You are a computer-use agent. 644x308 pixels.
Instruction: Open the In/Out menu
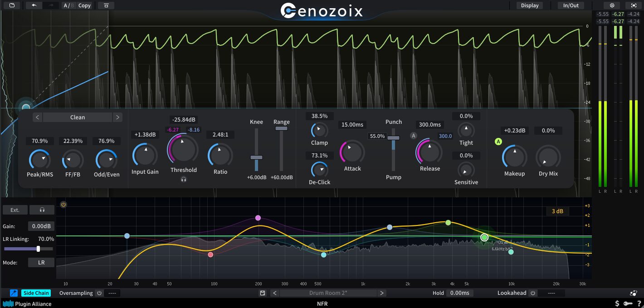(571, 5)
